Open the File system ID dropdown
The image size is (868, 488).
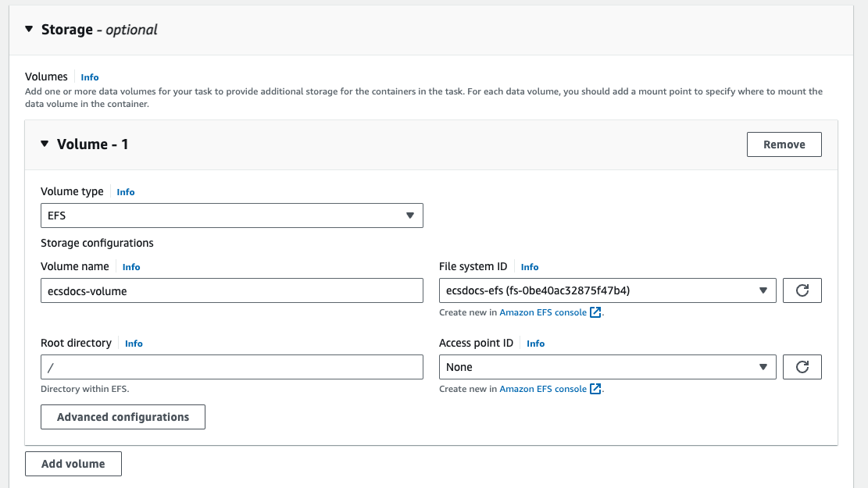607,290
